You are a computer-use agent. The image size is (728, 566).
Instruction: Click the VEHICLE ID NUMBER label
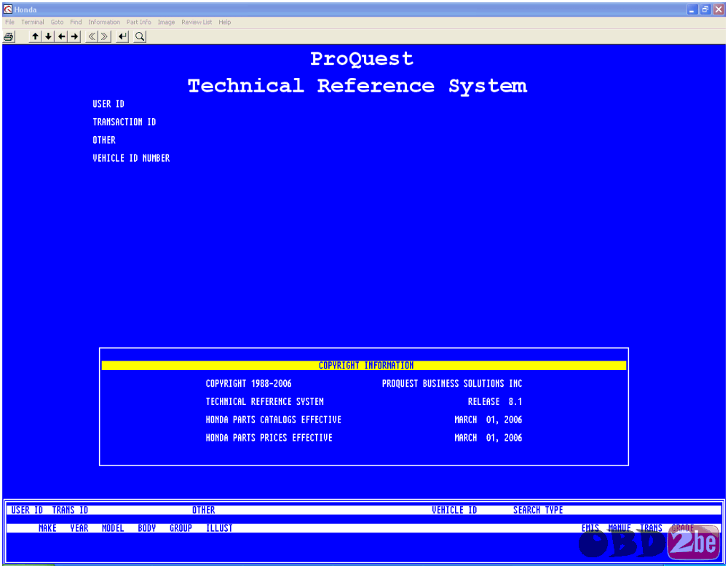tap(131, 158)
